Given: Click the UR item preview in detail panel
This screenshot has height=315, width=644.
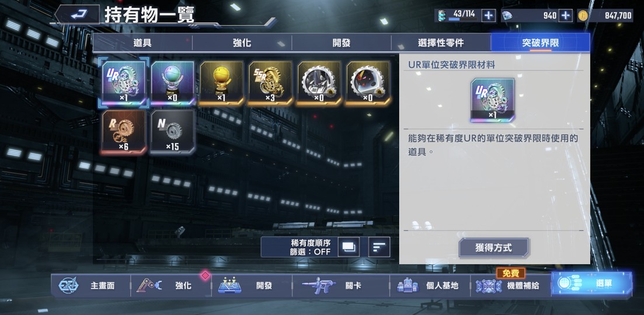Looking at the screenshot, I should click(492, 100).
